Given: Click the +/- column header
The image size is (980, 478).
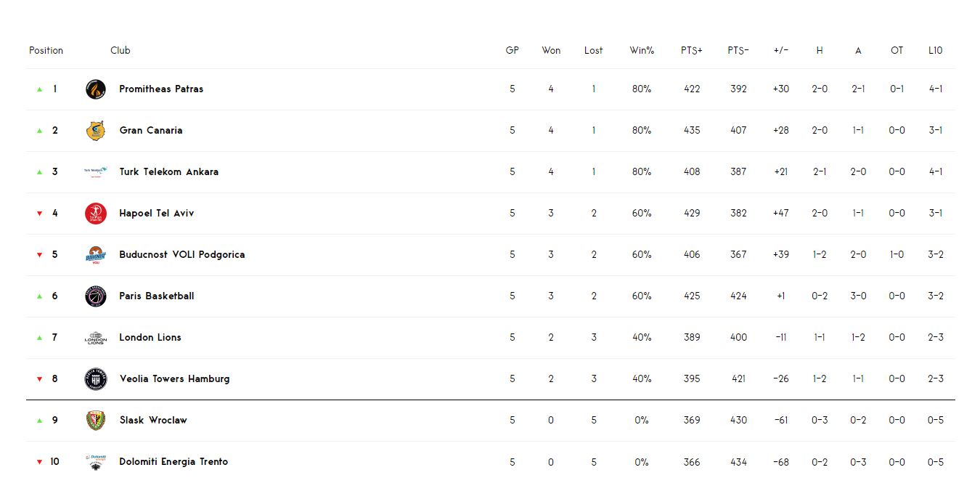Looking at the screenshot, I should click(x=781, y=51).
